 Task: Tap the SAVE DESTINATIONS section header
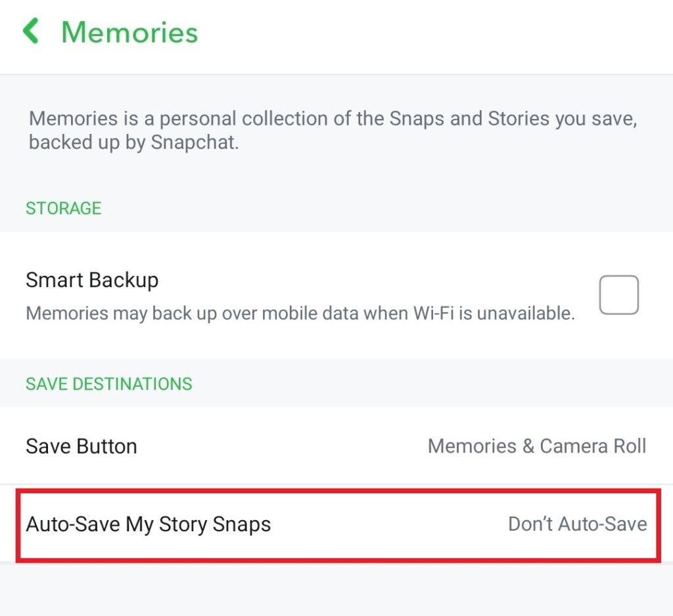click(108, 384)
